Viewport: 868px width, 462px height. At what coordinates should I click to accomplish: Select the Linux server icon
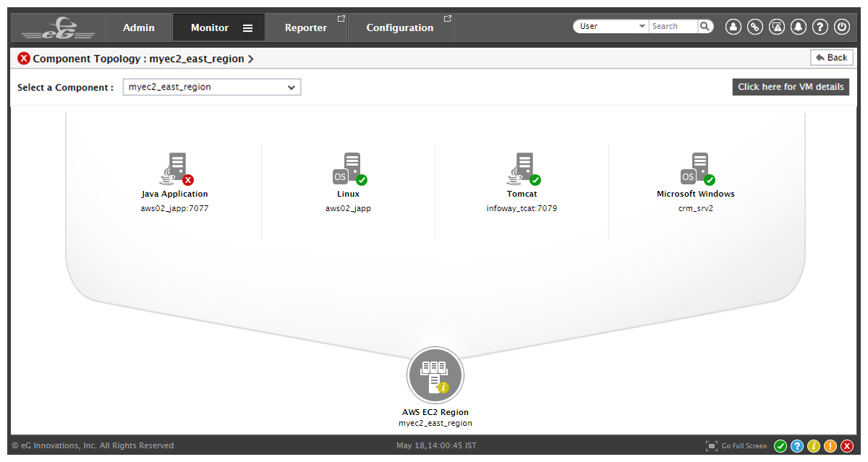[x=349, y=169]
